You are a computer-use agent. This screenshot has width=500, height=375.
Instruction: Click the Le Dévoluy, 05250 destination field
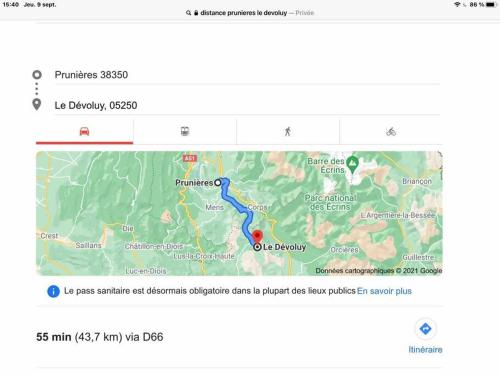[247, 105]
